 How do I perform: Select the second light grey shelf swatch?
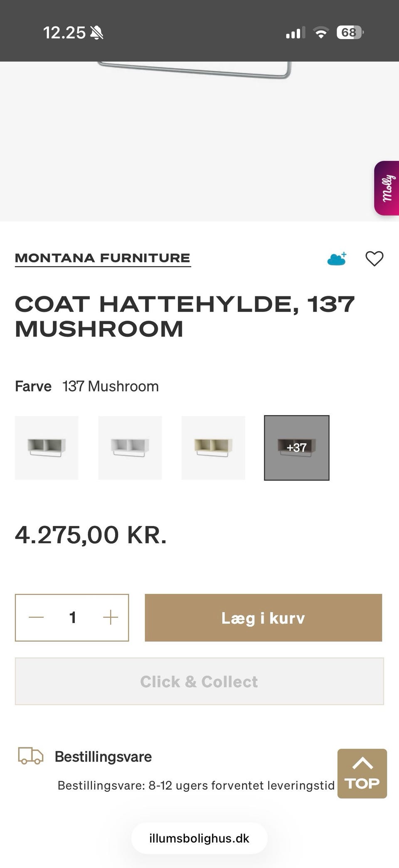coord(130,448)
